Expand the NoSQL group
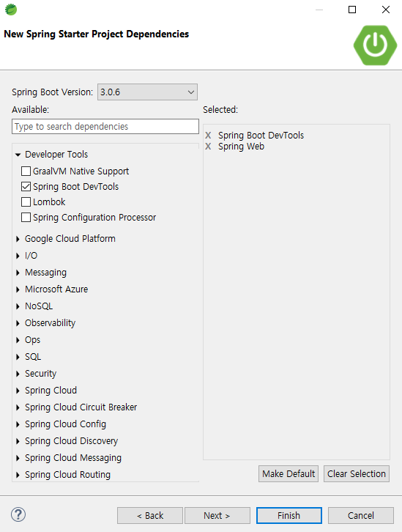Viewport: 402px width, 532px height. pyautogui.click(x=18, y=306)
